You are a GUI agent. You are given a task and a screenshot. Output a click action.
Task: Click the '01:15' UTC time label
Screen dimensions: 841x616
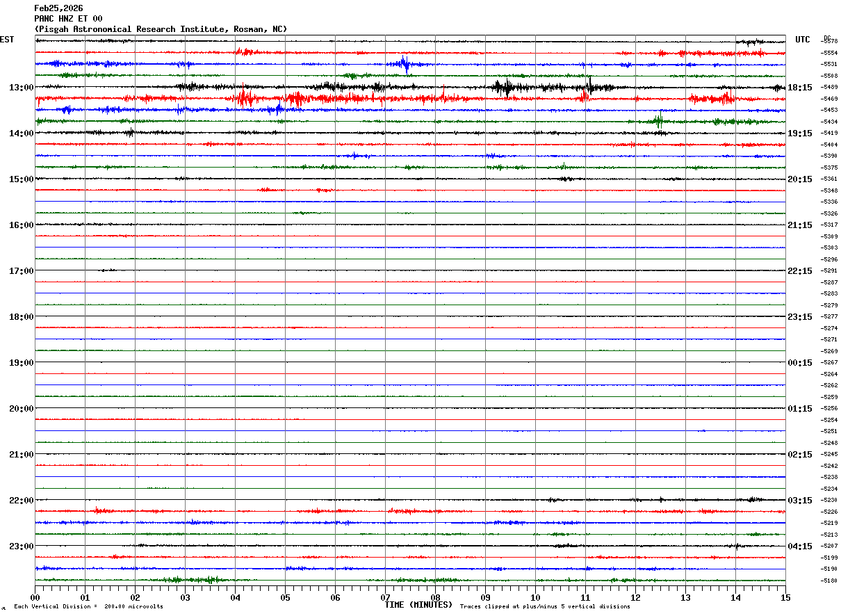(800, 409)
